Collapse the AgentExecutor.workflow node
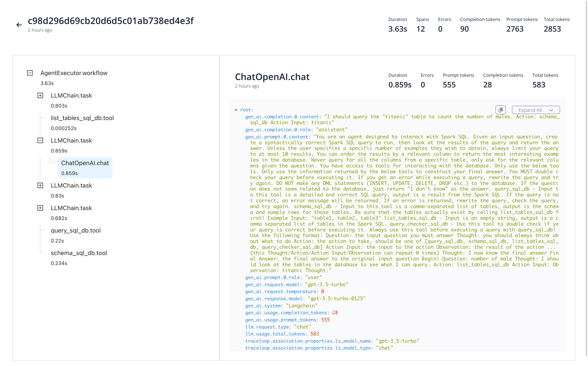 pos(30,73)
